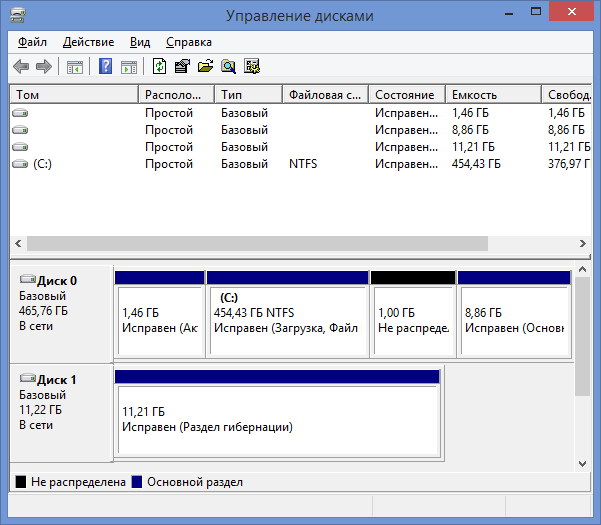The width and height of the screenshot is (601, 525).
Task: Toggle the action pane toolbar icon
Action: pyautogui.click(x=129, y=67)
